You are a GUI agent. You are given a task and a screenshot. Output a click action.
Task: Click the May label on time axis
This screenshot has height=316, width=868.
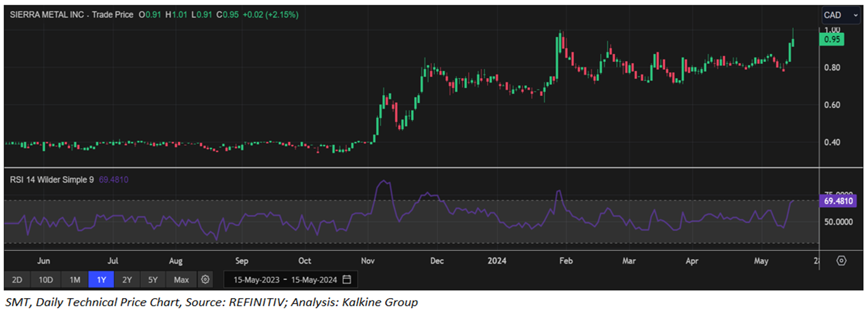coord(761,261)
